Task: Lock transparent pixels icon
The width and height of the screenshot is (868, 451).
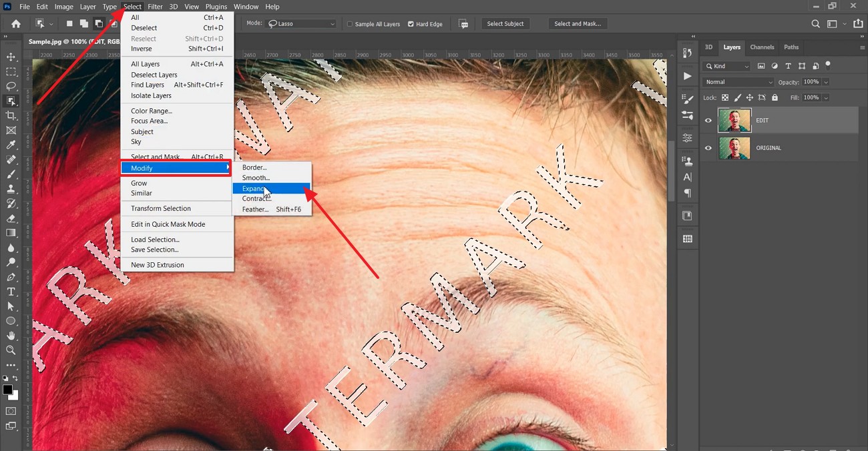Action: tap(724, 97)
